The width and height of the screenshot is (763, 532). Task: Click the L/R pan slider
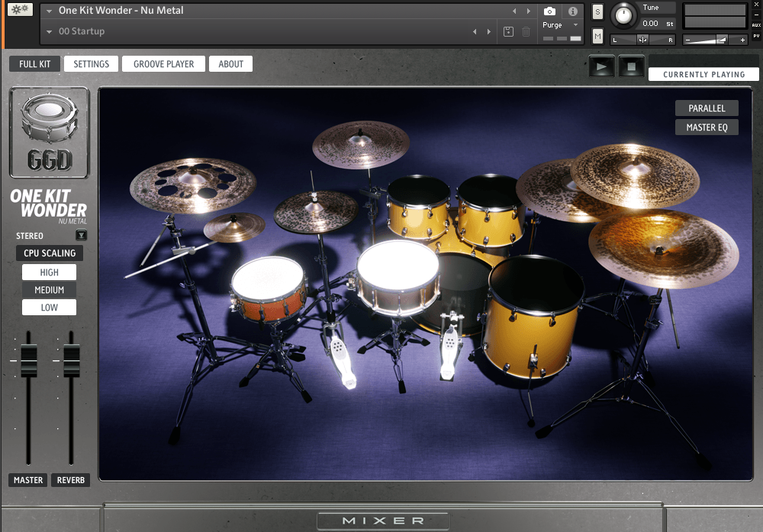642,40
